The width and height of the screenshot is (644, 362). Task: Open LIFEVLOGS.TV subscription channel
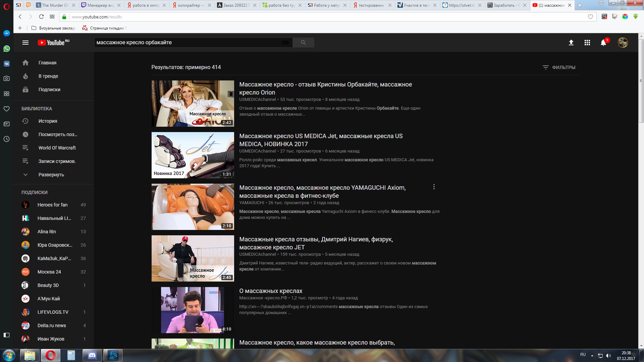[53, 312]
